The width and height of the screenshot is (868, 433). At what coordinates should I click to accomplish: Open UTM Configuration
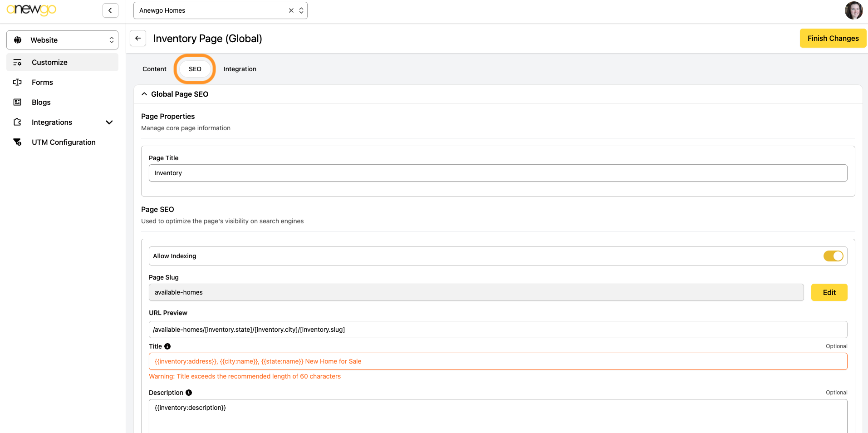point(62,142)
